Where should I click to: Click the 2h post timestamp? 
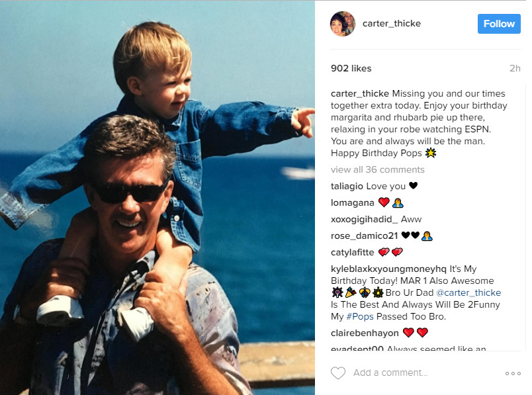[515, 68]
